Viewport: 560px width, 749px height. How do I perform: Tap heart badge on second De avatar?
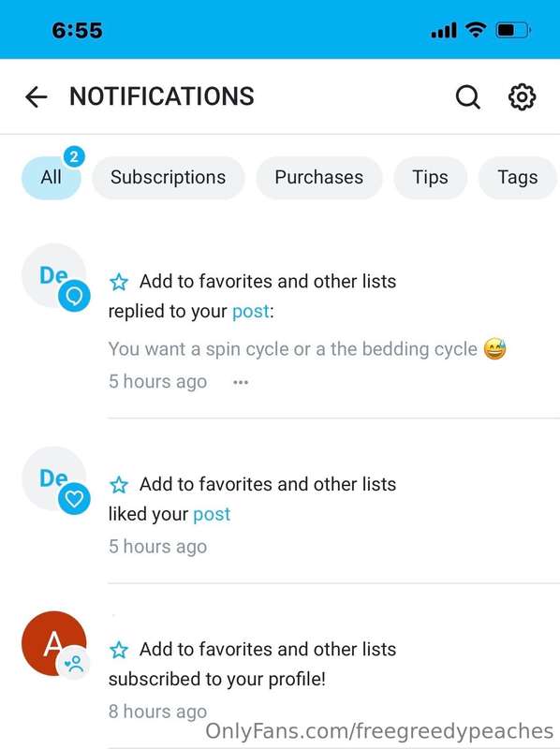point(74,499)
